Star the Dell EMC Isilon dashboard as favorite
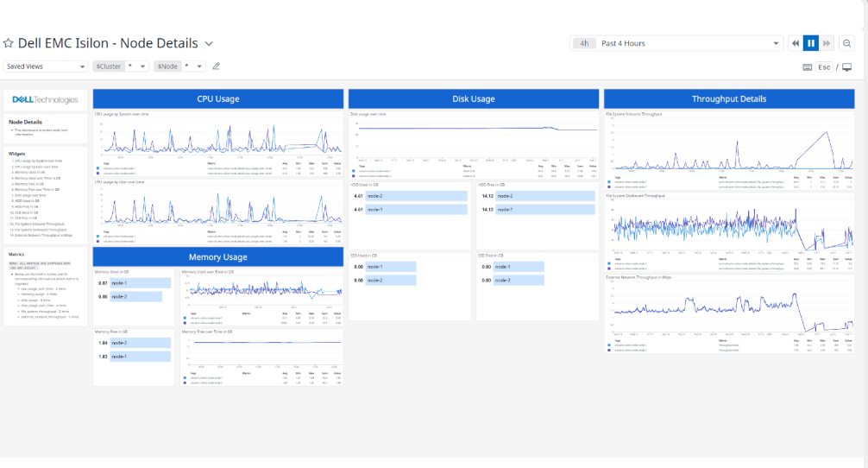The height and width of the screenshot is (468, 868). (9, 43)
